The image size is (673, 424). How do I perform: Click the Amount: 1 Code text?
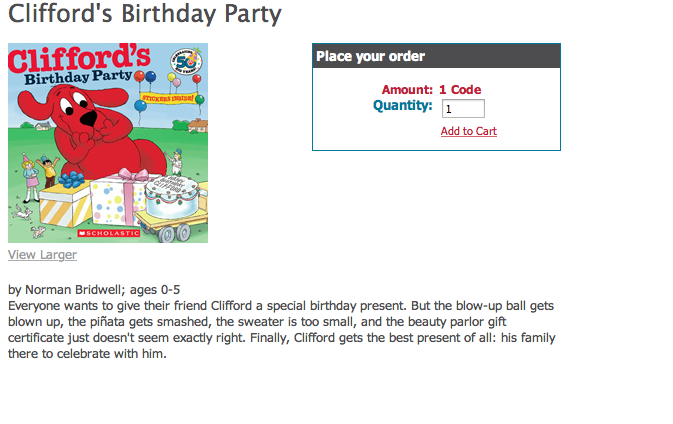pos(431,90)
